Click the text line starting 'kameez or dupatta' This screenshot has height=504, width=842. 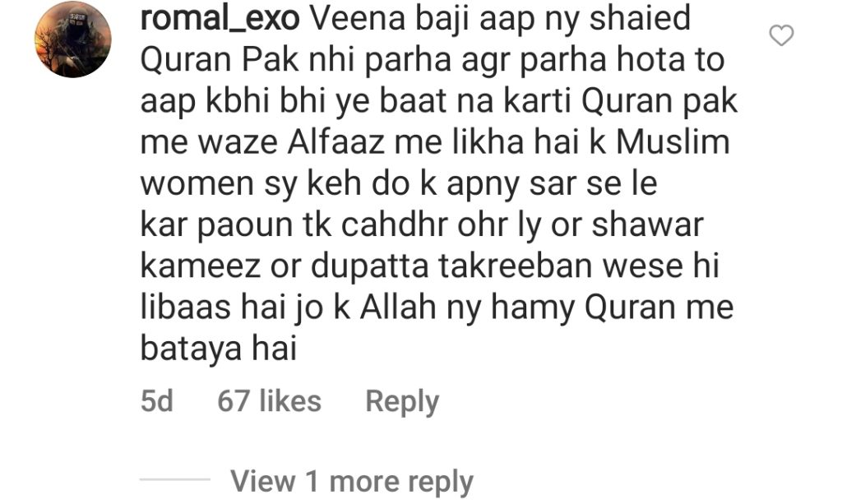429,266
